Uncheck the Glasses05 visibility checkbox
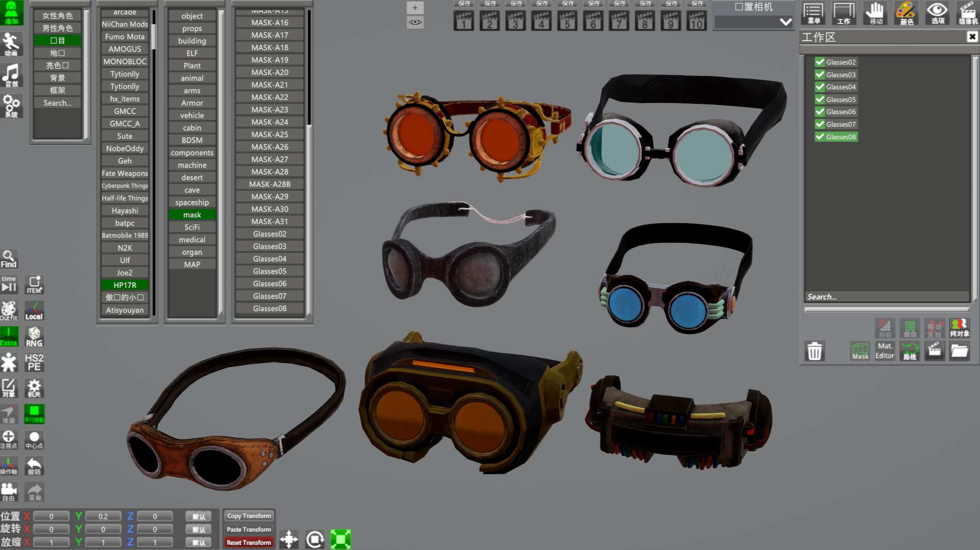Image resolution: width=980 pixels, height=550 pixels. pyautogui.click(x=820, y=100)
